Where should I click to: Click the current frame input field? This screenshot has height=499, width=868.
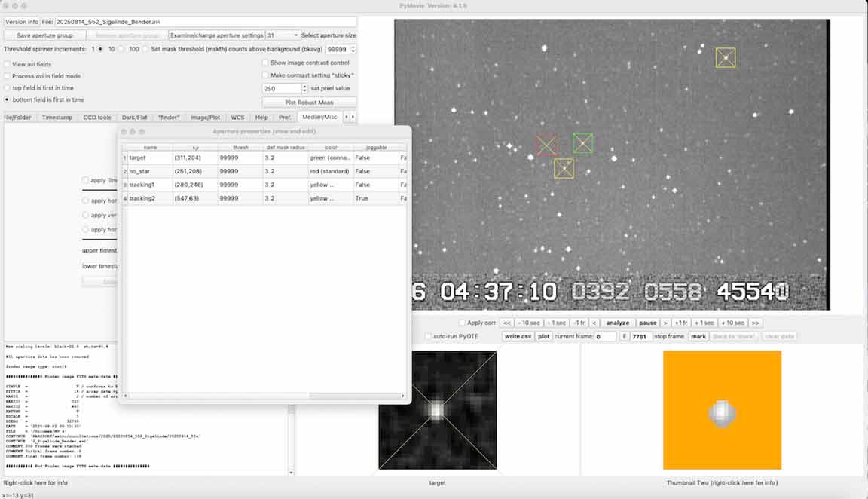click(x=605, y=336)
